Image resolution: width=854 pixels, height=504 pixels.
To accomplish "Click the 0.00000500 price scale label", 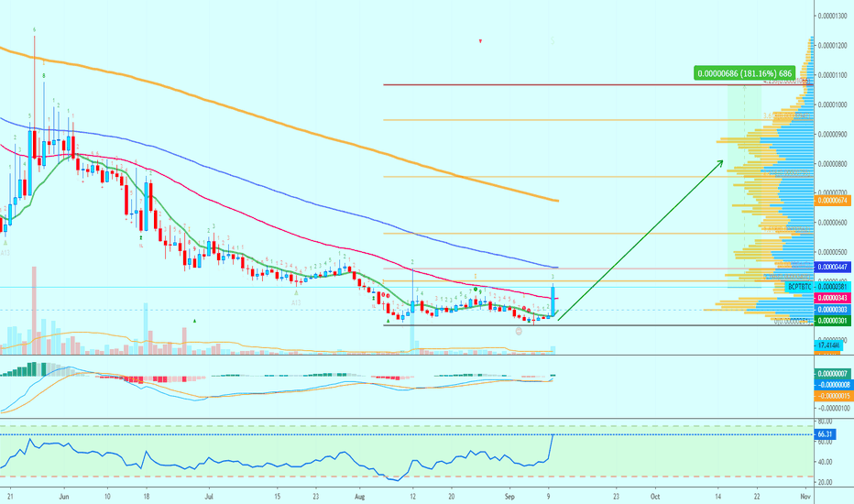I will pos(832,252).
